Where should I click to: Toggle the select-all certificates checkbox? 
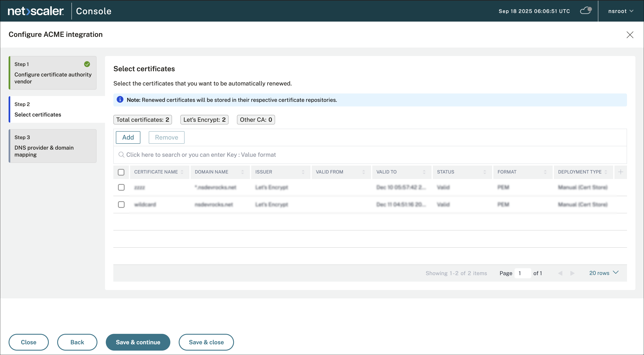(121, 172)
